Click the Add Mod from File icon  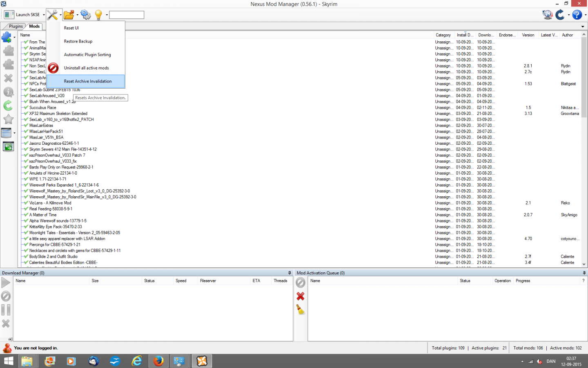pos(7,37)
